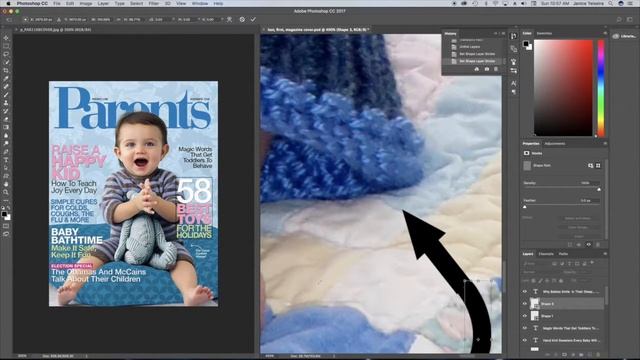
Task: Select the Eraser tool
Action: point(6,119)
